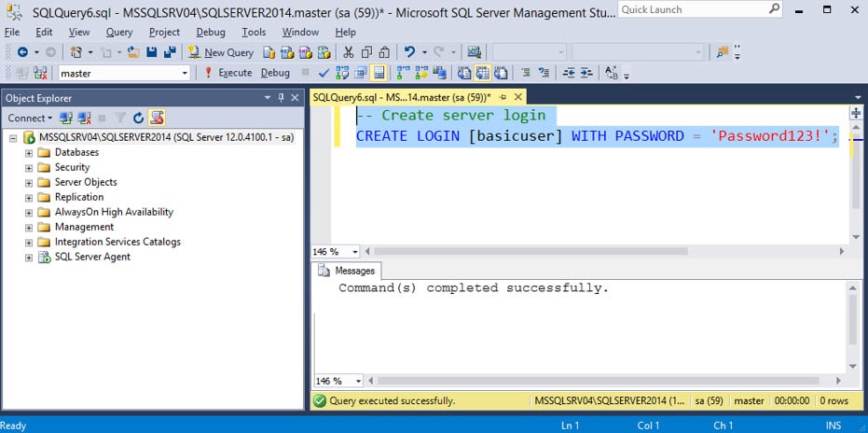Click the Analysis Services MDX Query icon
Screen dimensions: 868x433
287,52
